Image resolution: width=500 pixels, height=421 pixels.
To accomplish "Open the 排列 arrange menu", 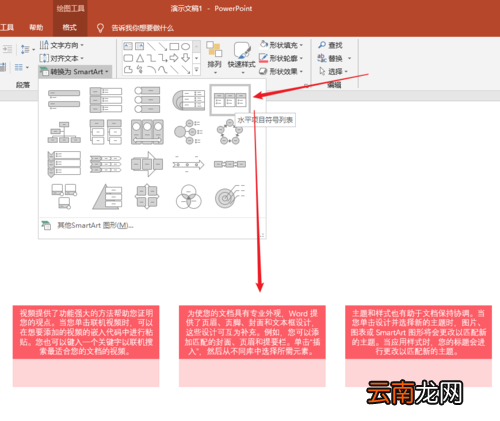I will 214,57.
